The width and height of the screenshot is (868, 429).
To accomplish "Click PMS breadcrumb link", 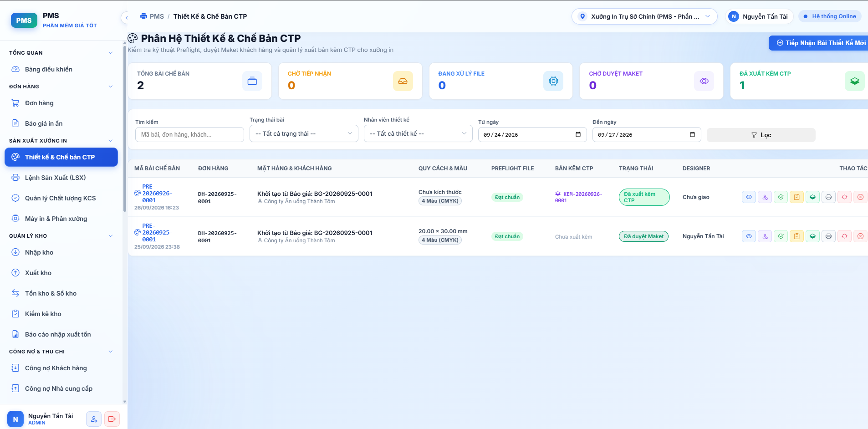I will click(x=152, y=16).
